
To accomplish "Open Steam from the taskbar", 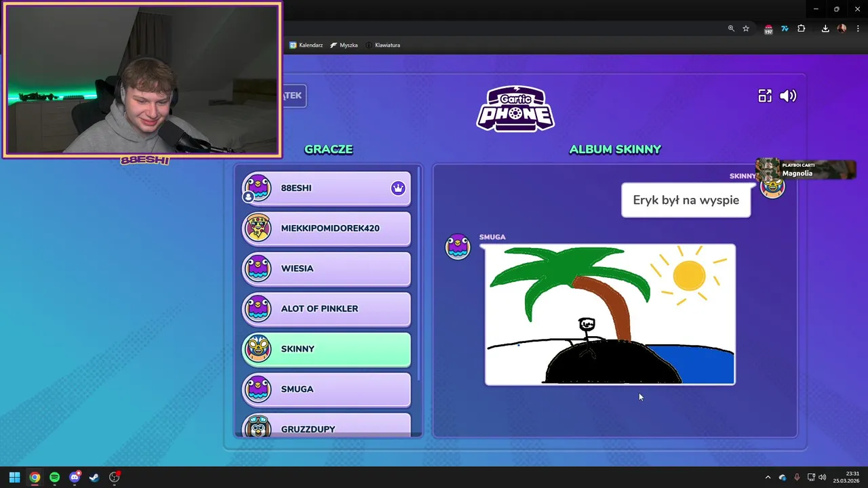I will coord(94,477).
